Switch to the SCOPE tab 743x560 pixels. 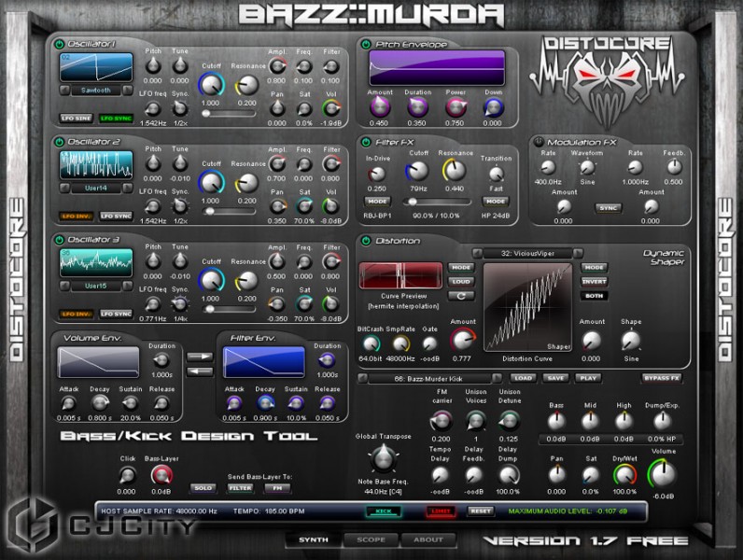(x=371, y=539)
